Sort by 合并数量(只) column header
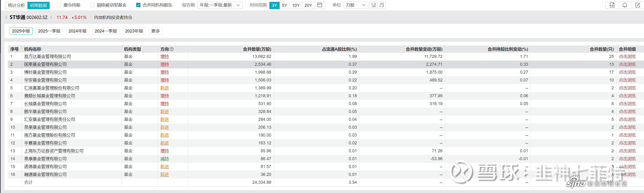644x193 pixels. click(x=601, y=49)
